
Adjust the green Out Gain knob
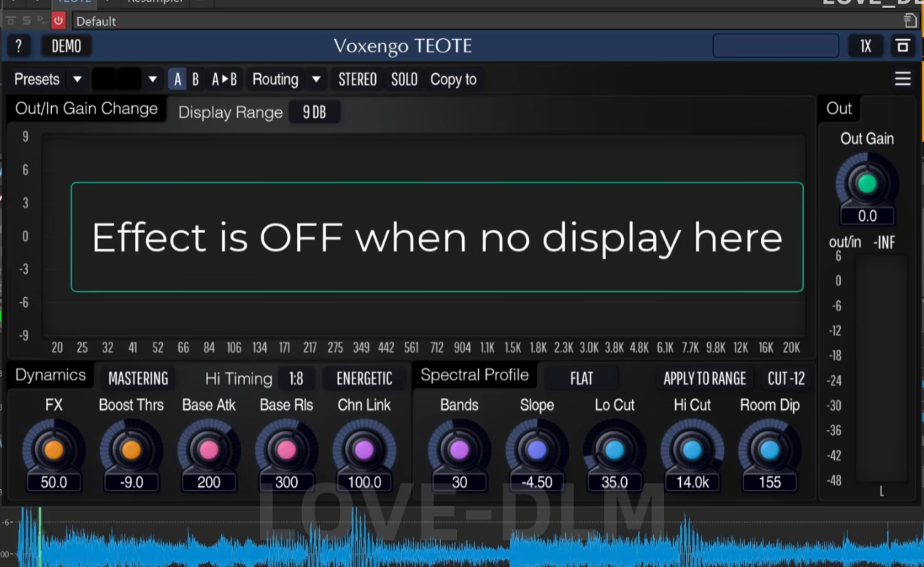(867, 184)
